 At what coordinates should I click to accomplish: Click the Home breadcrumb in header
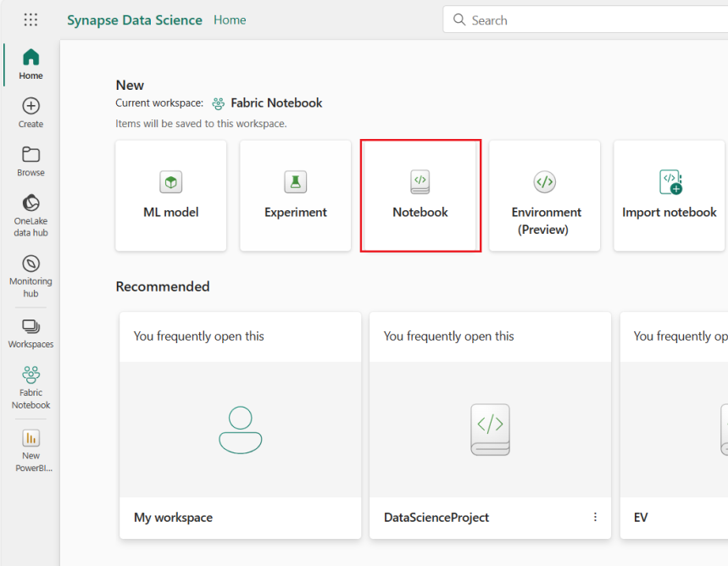click(x=230, y=19)
